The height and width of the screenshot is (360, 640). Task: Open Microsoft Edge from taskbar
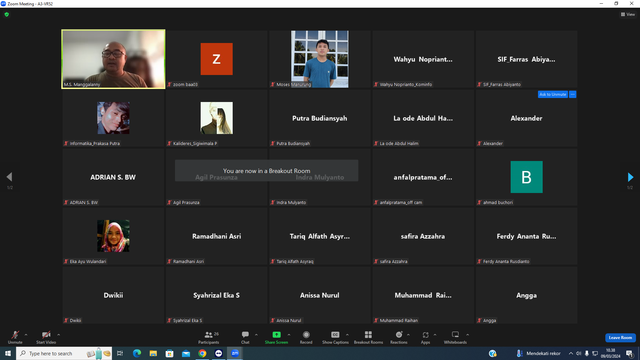pyautogui.click(x=137, y=353)
